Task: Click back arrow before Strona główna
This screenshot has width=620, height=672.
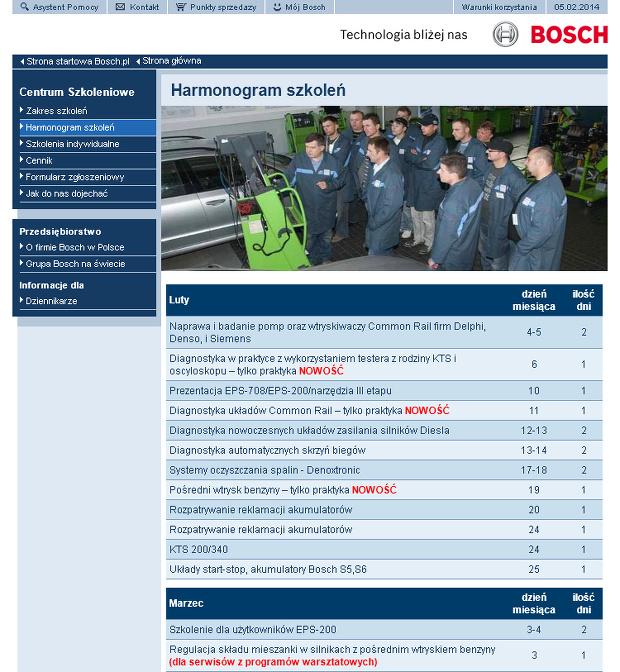Action: (138, 62)
